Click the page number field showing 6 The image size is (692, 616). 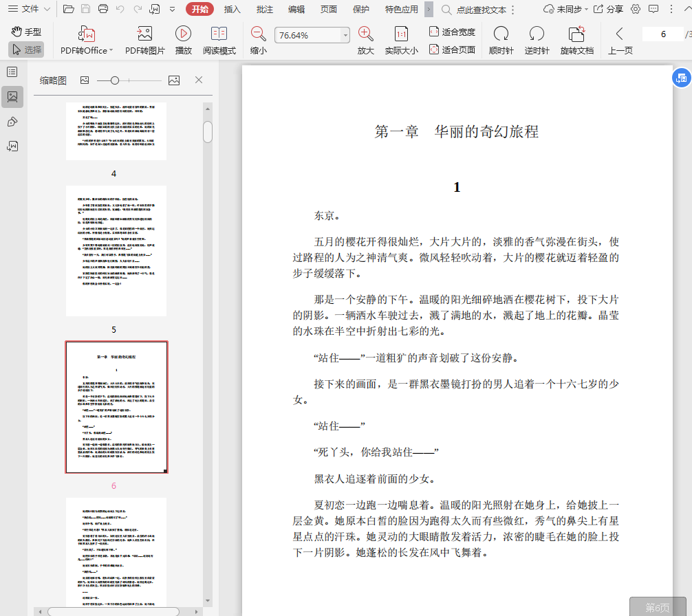(x=663, y=34)
